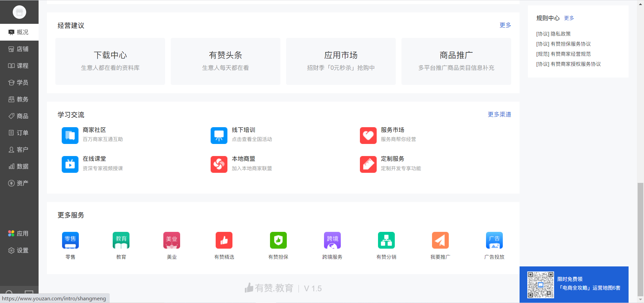The image size is (644, 303).
Task: Open the 下载中心 card
Action: [x=110, y=61]
